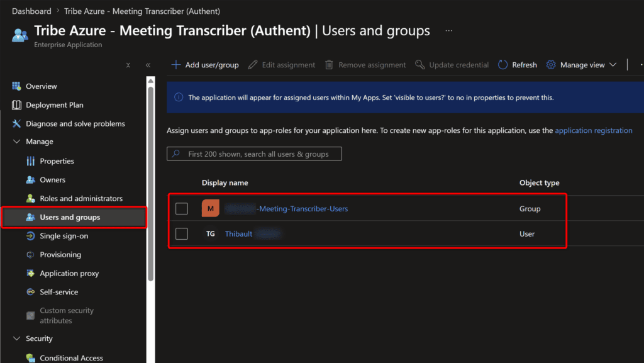Image resolution: width=644 pixels, height=363 pixels.
Task: Go to the Overview page
Action: tap(41, 86)
